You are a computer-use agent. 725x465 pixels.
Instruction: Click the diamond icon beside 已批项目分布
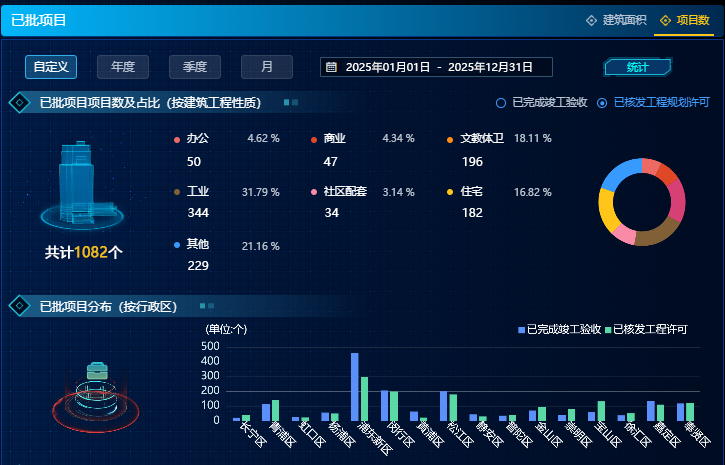(x=18, y=306)
